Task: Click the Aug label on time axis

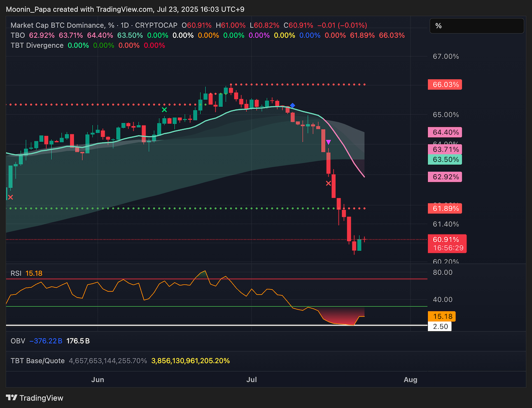Action: coord(411,380)
